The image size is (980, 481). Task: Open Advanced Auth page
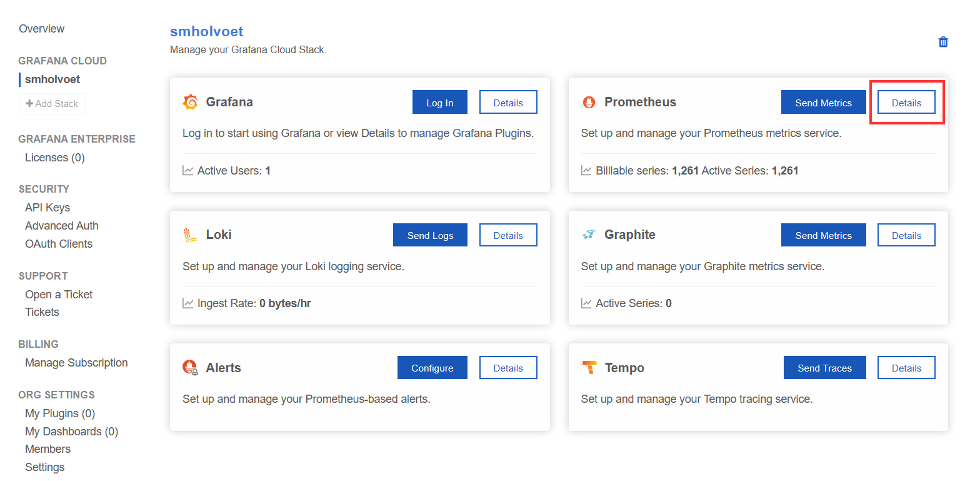click(x=62, y=226)
